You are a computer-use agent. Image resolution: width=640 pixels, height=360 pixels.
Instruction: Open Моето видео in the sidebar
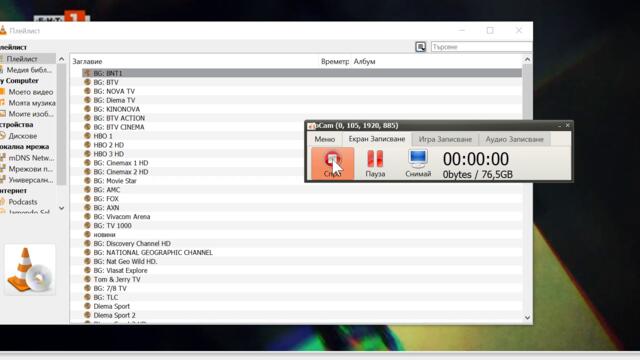pos(28,92)
